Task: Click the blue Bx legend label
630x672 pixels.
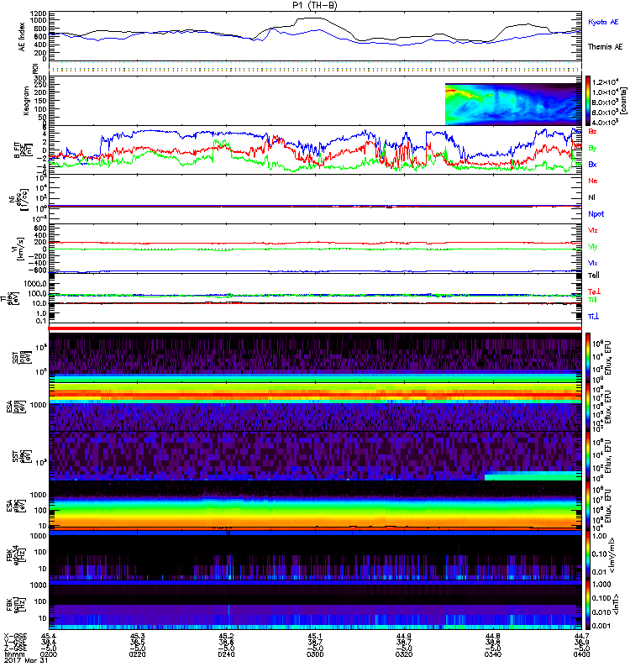Action: pos(592,164)
